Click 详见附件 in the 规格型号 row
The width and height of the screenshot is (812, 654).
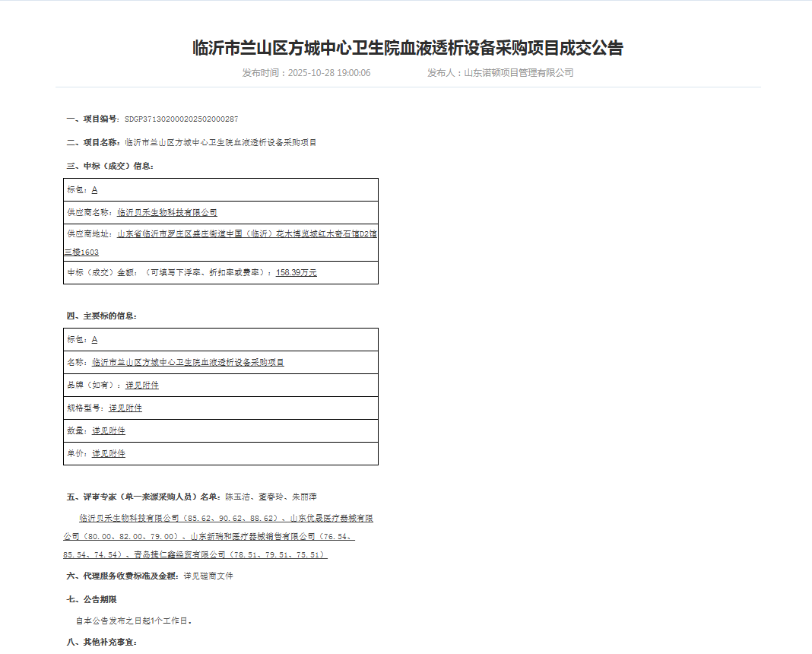[x=125, y=408]
